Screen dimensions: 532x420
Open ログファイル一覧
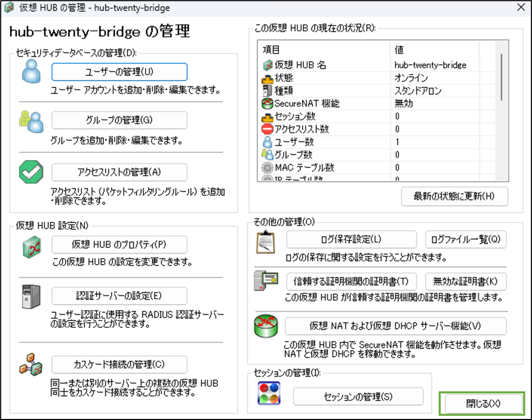pos(466,240)
